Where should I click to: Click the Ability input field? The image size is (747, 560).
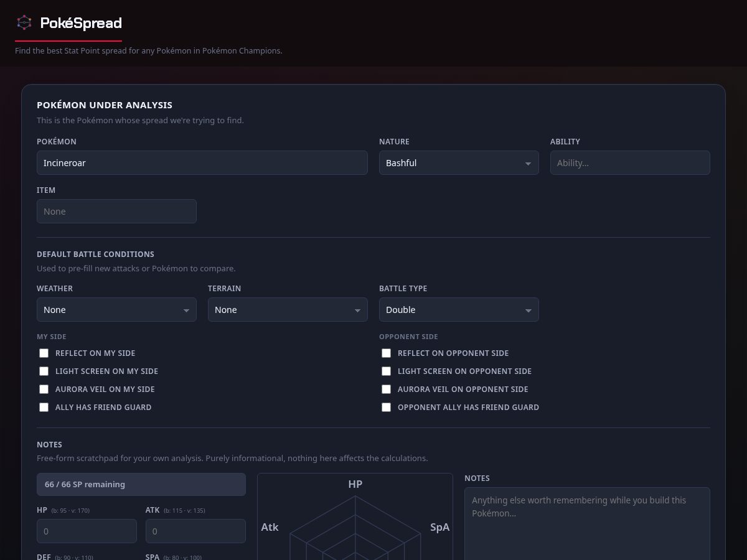point(630,163)
